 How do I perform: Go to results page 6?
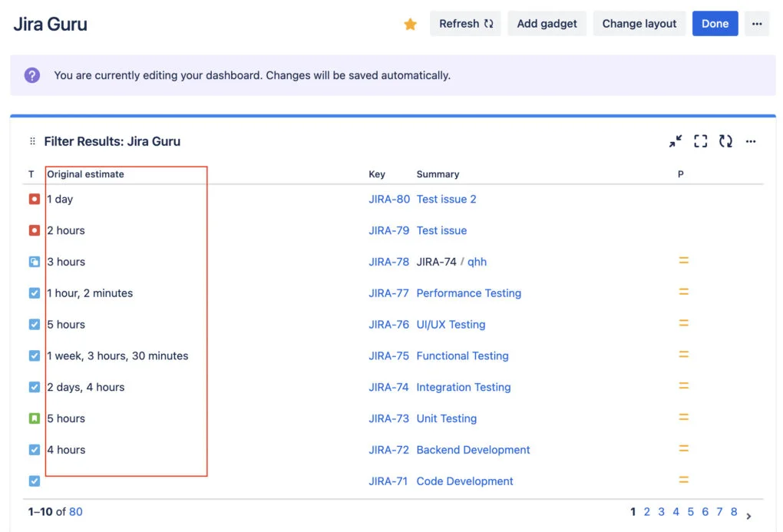[x=705, y=511]
